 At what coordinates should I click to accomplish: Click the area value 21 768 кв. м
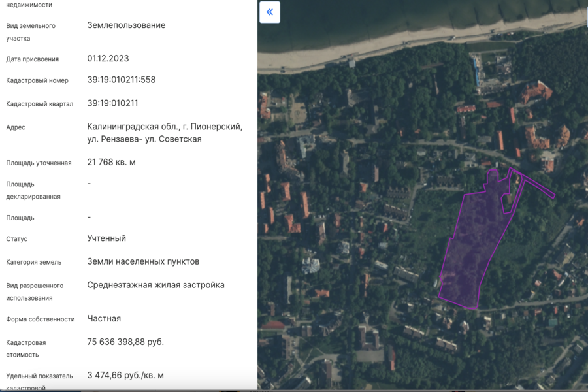coord(111,162)
